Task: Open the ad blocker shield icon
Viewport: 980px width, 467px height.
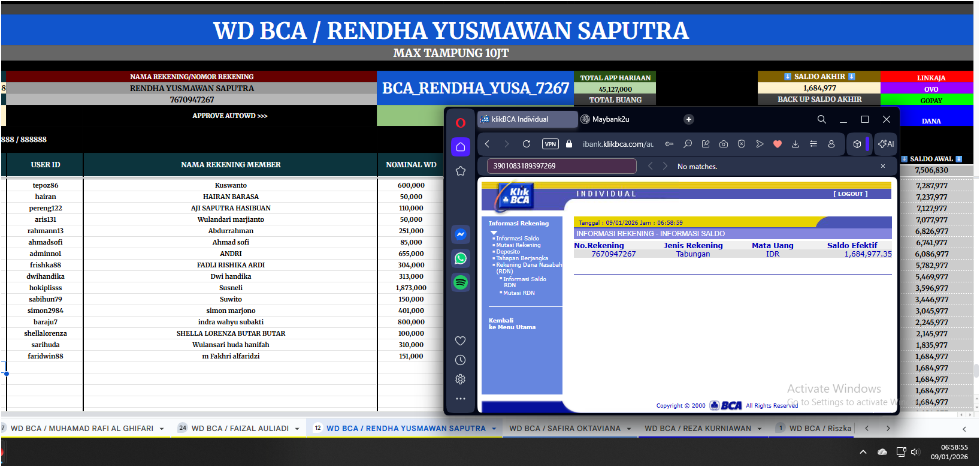Action: (x=742, y=144)
